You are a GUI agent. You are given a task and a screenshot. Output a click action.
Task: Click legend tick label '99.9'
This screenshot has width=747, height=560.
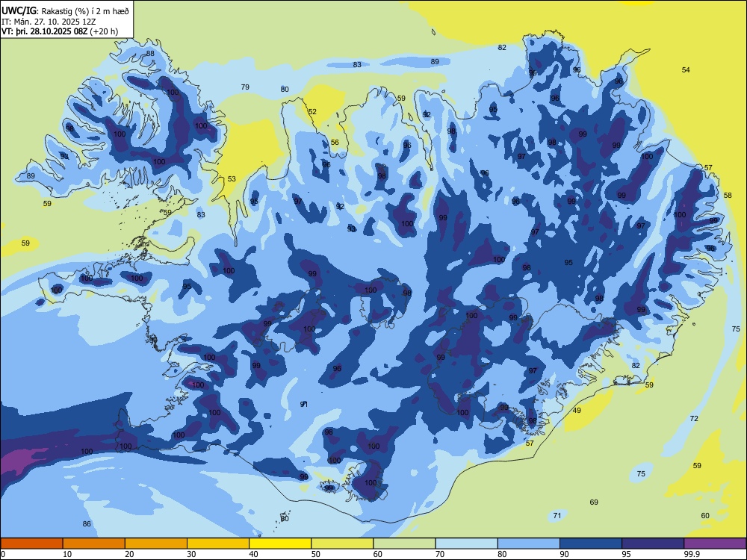click(x=692, y=554)
